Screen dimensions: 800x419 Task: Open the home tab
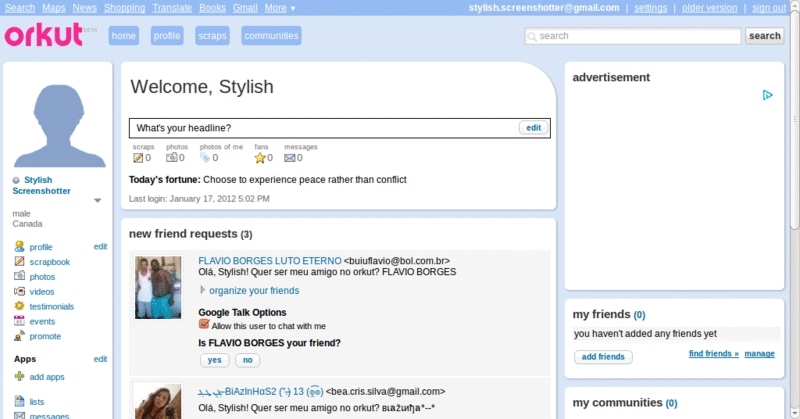pos(123,36)
